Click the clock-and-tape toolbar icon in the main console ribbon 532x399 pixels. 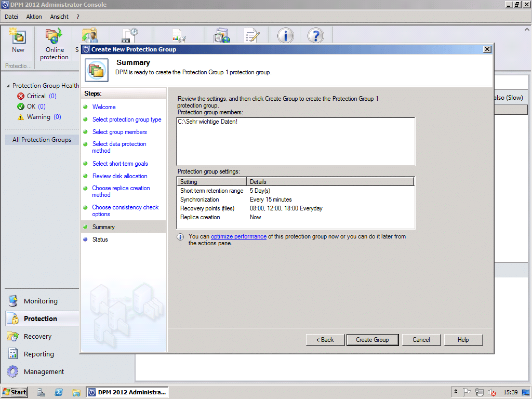[x=130, y=36]
